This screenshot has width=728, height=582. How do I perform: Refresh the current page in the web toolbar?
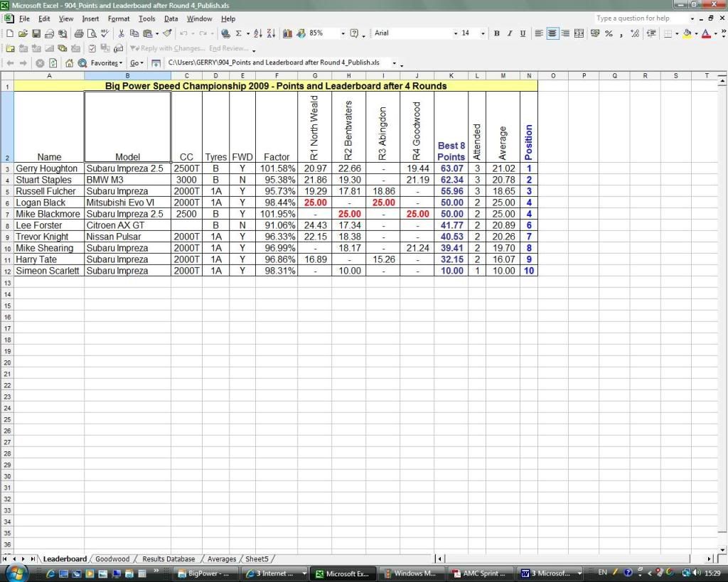tap(53, 63)
